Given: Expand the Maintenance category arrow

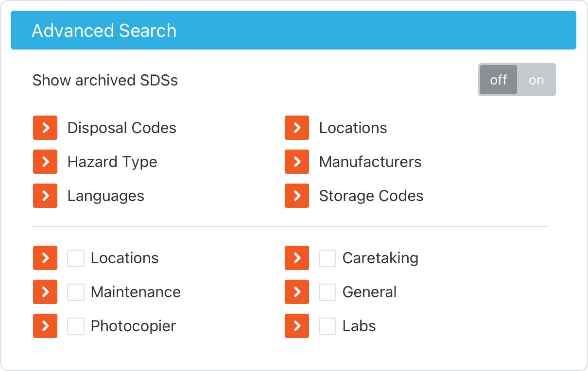Looking at the screenshot, I should (x=45, y=292).
